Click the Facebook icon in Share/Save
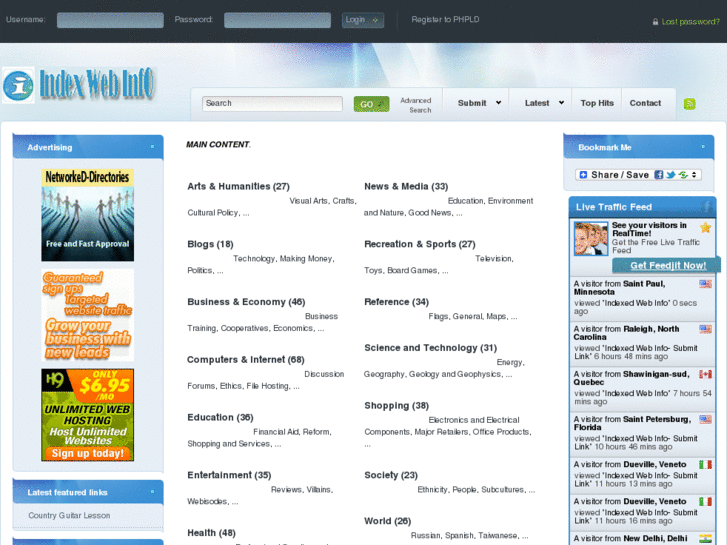The height and width of the screenshot is (545, 727). coord(658,175)
